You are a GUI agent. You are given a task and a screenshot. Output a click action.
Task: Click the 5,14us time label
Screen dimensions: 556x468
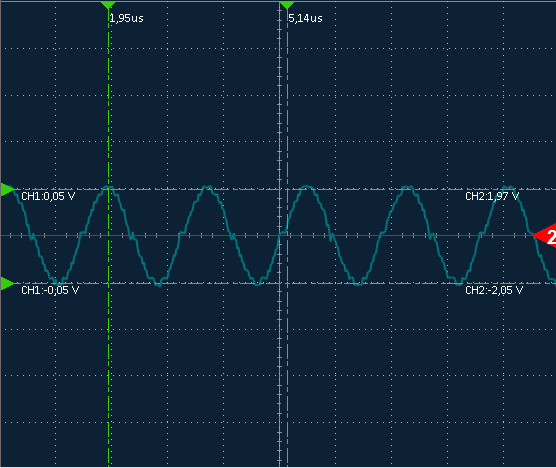[x=305, y=18]
